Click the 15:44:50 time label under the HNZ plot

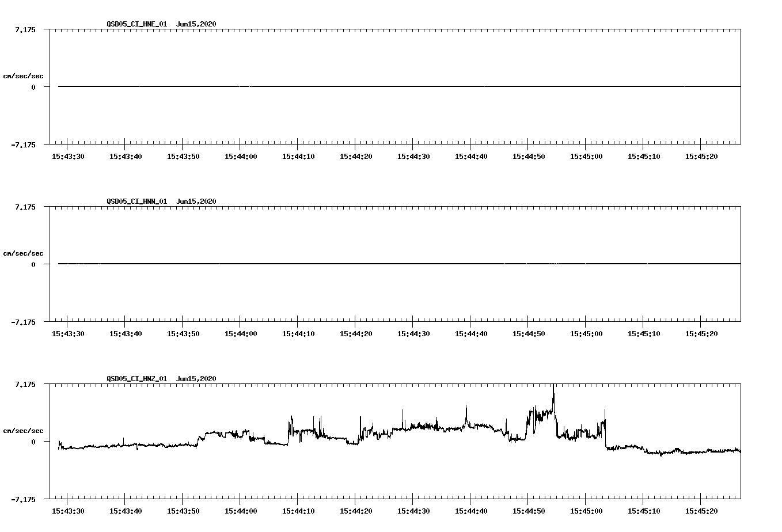point(529,511)
